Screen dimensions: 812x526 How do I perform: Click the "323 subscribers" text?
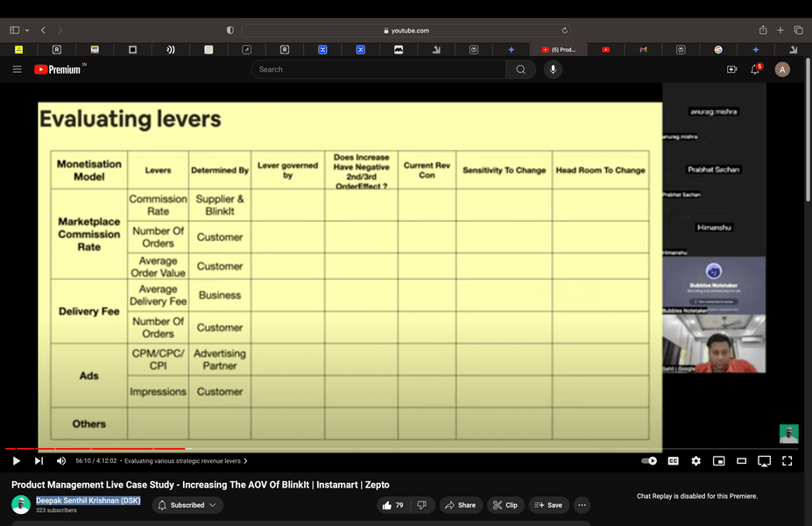[56, 510]
